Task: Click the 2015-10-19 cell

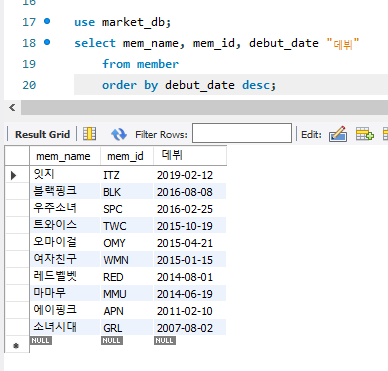Action: [190, 226]
